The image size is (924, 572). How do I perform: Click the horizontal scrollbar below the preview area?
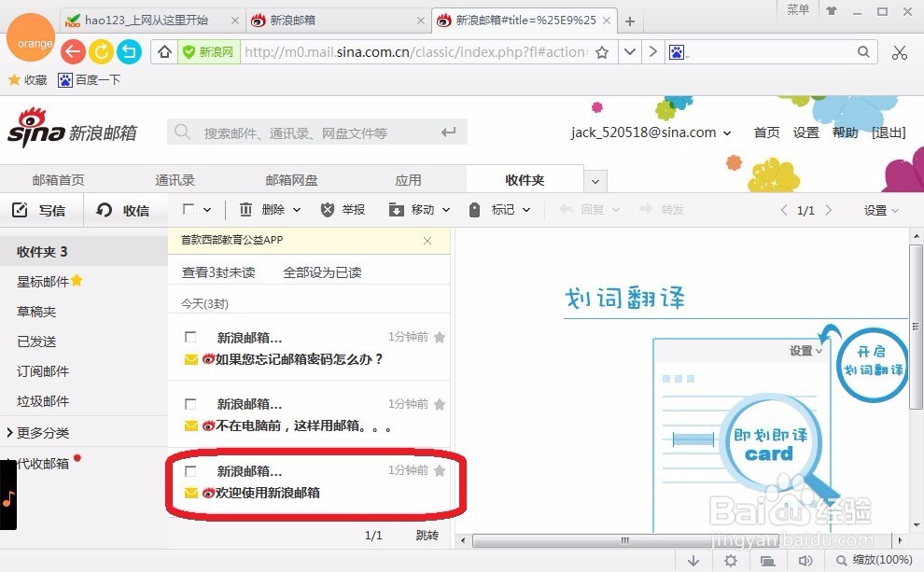[x=623, y=540]
